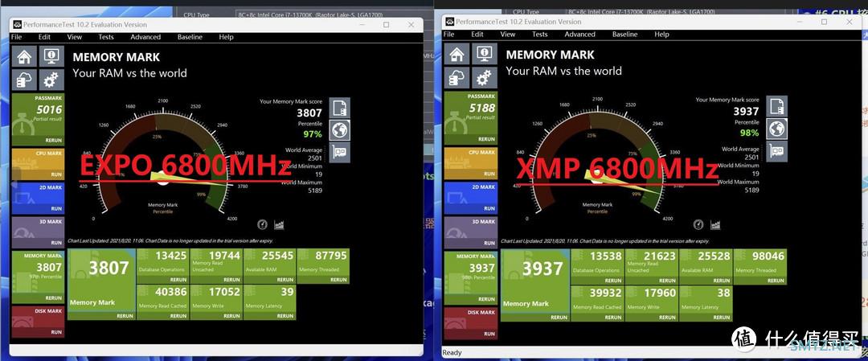Rerun Memory Write 17052 tile
Screen dimensions: 868x361
coord(231,316)
